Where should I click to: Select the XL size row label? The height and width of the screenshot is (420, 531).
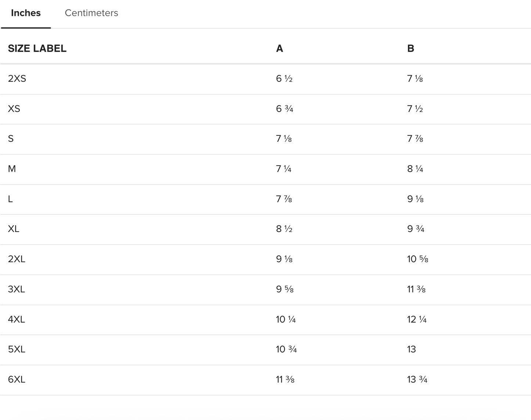click(14, 229)
